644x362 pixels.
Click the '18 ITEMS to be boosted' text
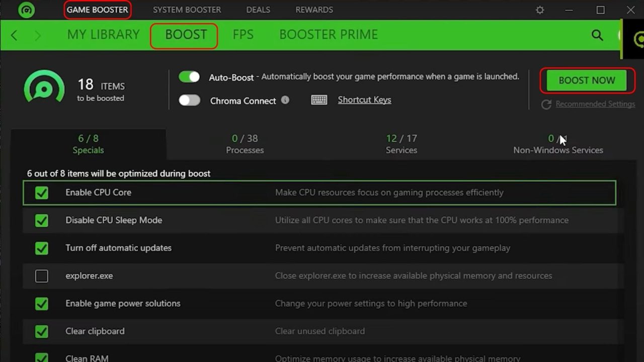tap(101, 90)
